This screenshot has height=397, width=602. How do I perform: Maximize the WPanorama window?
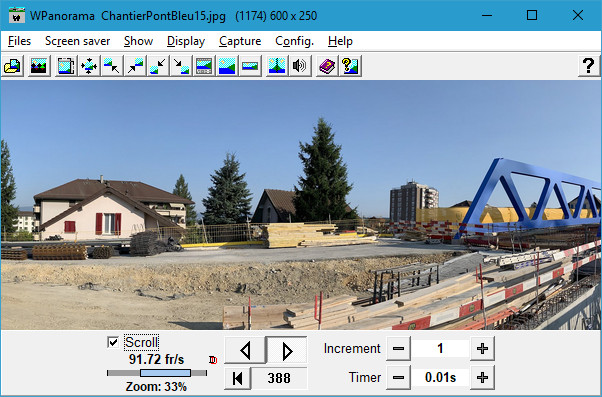[532, 15]
